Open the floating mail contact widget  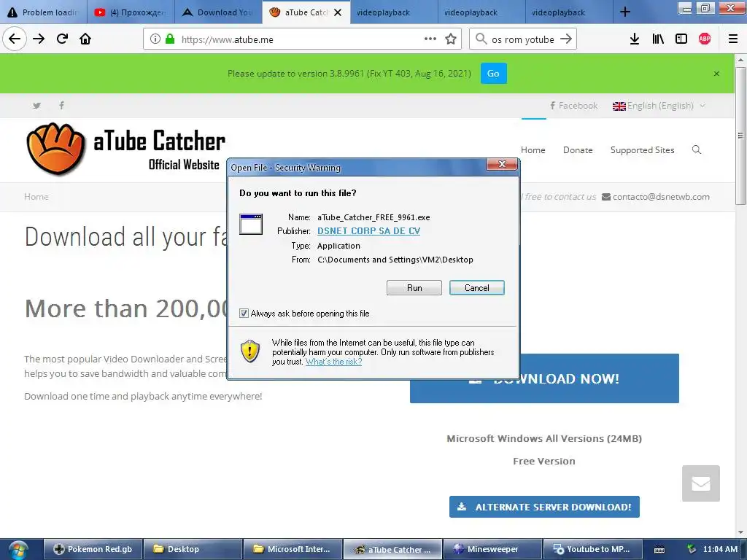pos(701,483)
